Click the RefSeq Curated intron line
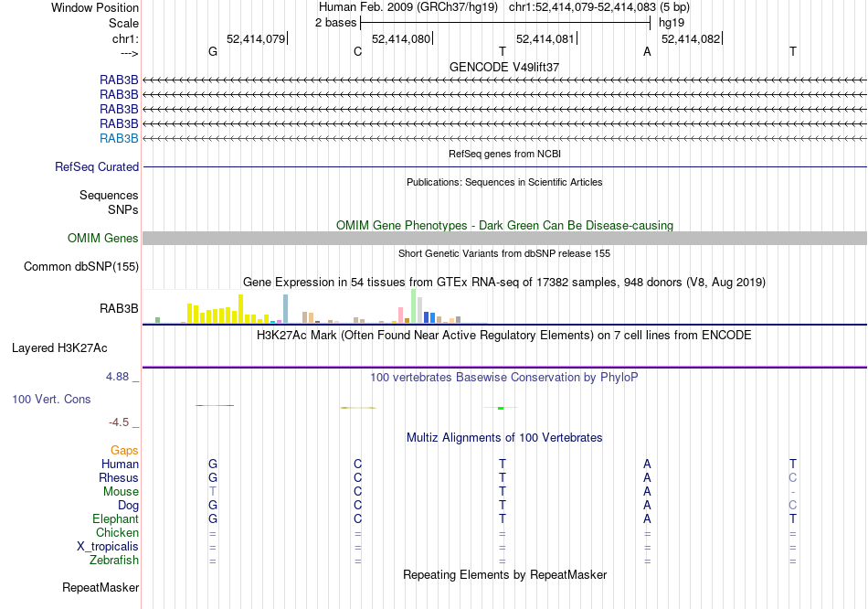Viewport: 868px width, 609px height. coord(504,166)
